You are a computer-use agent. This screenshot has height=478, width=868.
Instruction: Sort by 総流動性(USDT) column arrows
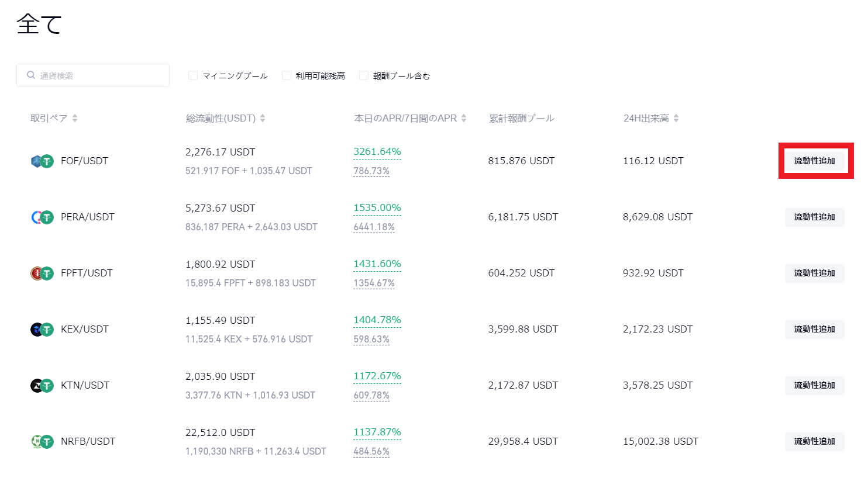[263, 119]
